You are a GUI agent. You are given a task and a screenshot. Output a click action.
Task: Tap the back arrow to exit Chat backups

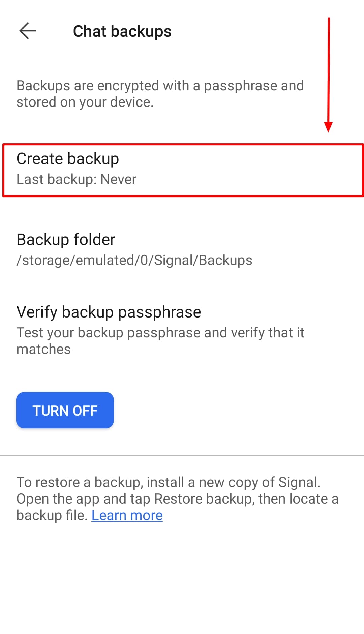tap(28, 31)
